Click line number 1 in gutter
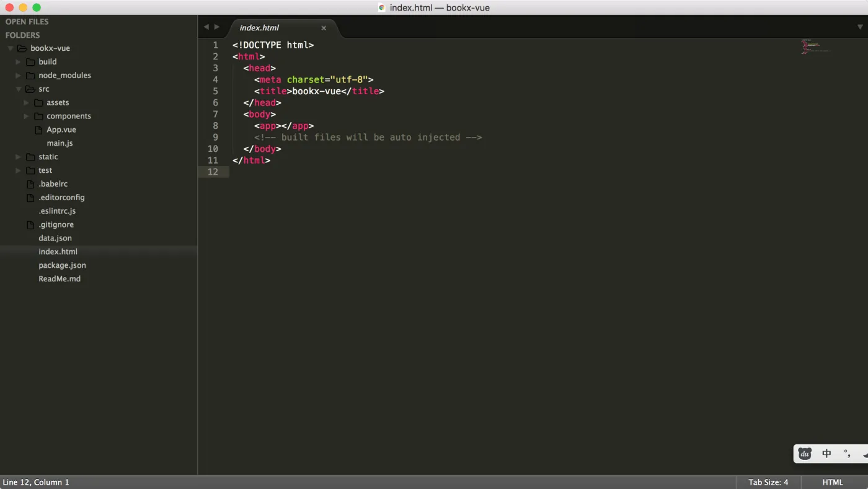The width and height of the screenshot is (868, 489). pos(215,45)
